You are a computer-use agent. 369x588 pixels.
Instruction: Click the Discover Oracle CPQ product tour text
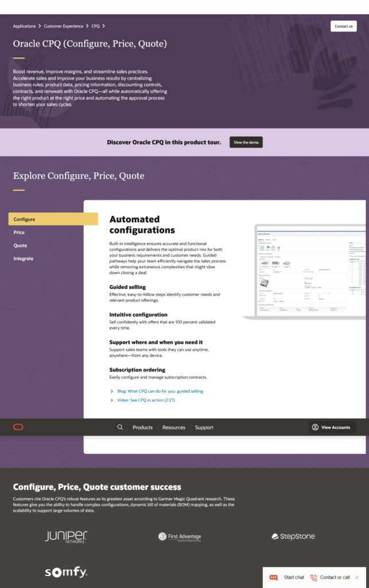tap(164, 142)
